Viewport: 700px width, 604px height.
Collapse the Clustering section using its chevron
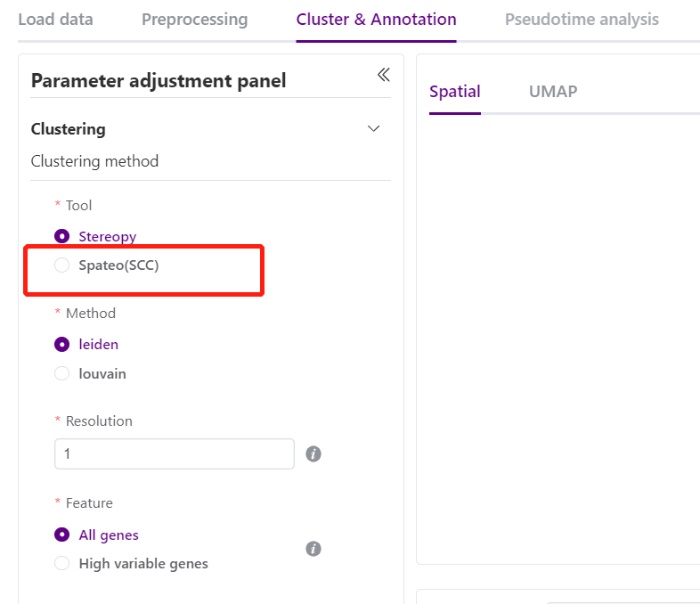click(x=374, y=129)
